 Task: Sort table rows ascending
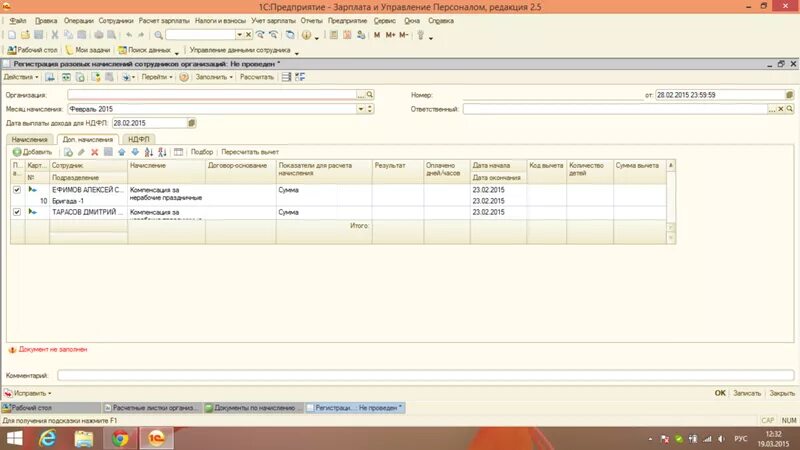point(148,152)
